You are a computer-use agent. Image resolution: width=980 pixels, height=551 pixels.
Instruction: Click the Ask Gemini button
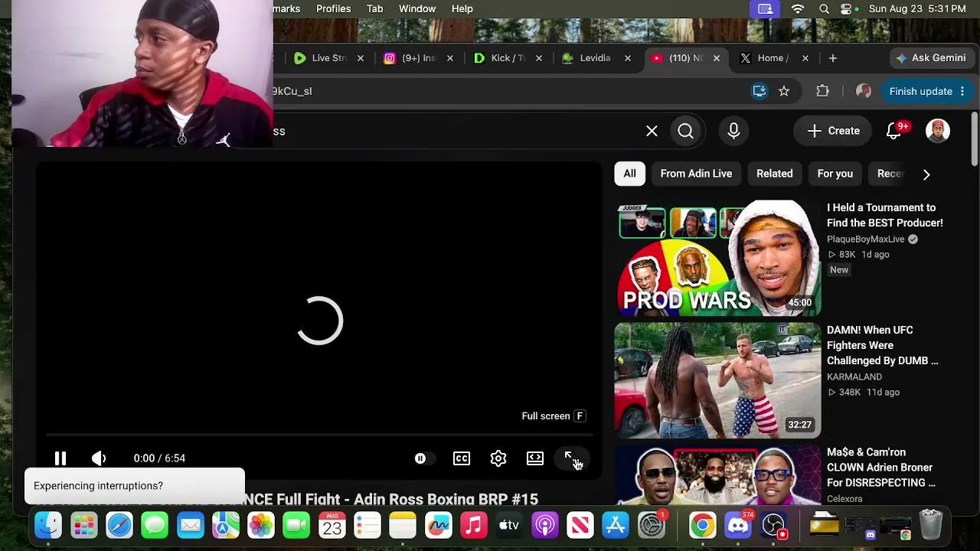coord(931,58)
